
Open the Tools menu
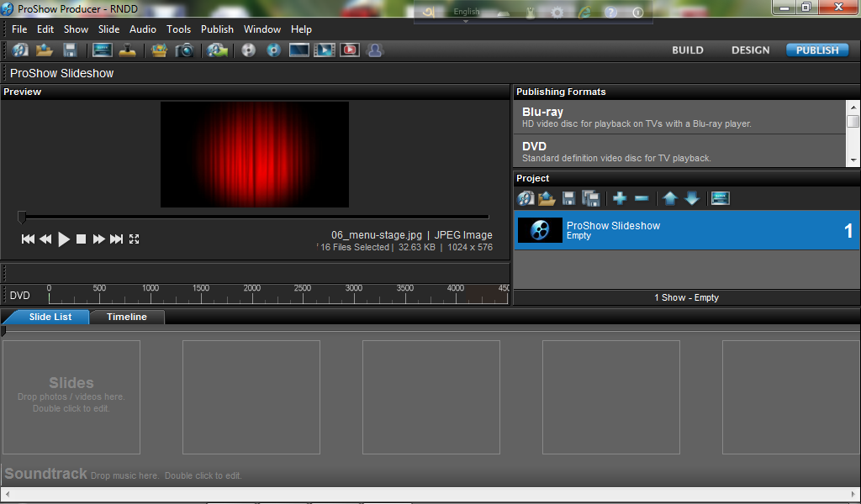(x=178, y=29)
